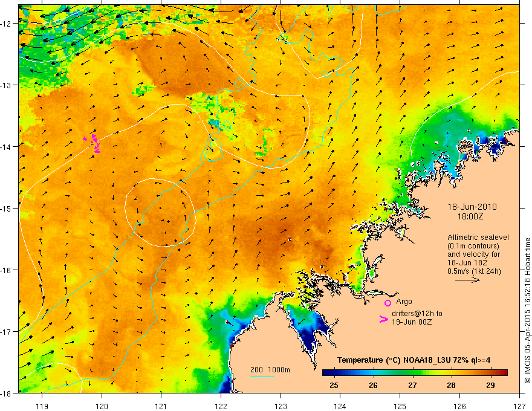Click the colour bar tick label '28'
Image resolution: width=532 pixels, height=411 pixels.
click(451, 385)
